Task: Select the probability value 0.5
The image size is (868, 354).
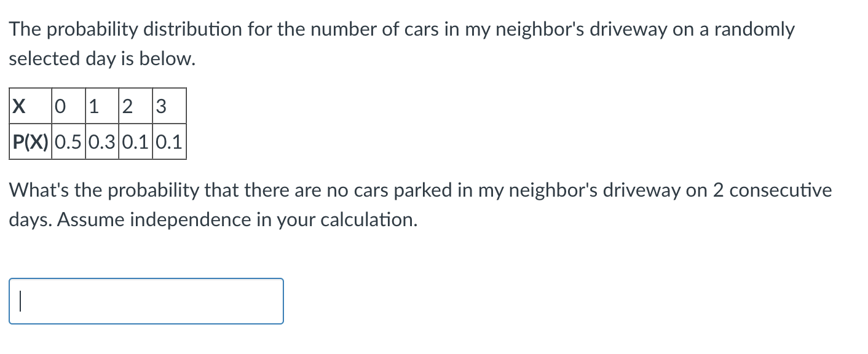Action: 68,141
